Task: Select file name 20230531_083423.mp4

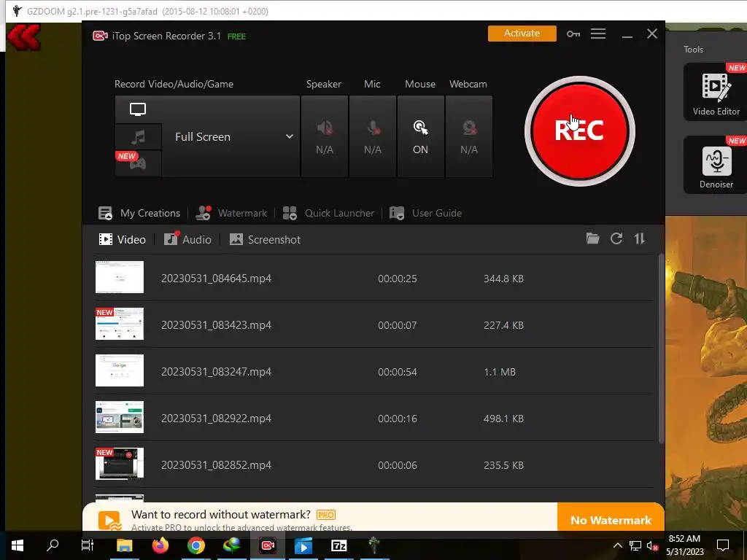Action: 216,324
